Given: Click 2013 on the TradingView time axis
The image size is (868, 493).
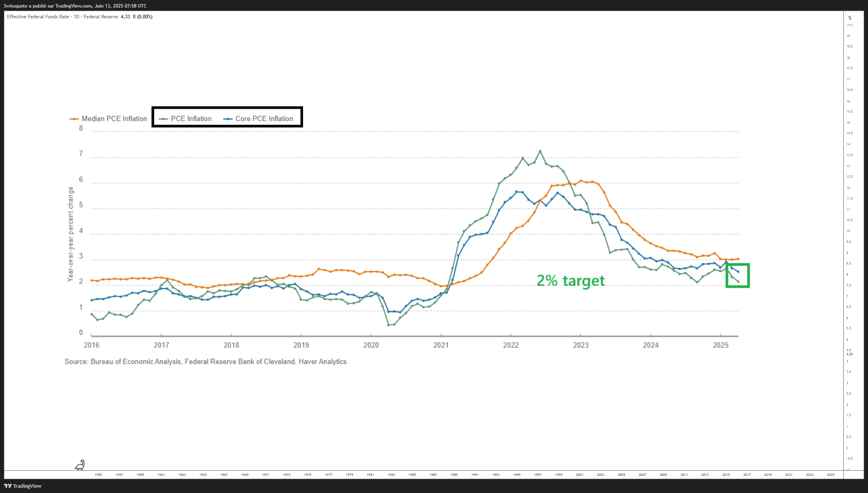Looking at the screenshot, I should tap(705, 475).
